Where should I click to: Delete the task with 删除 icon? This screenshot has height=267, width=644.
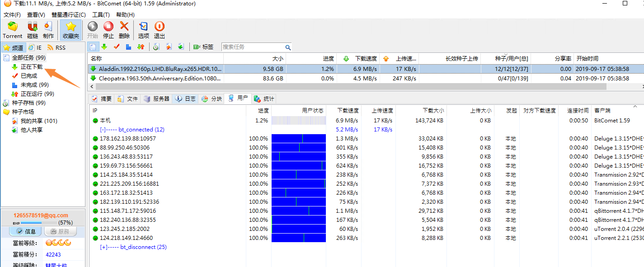coord(124,30)
